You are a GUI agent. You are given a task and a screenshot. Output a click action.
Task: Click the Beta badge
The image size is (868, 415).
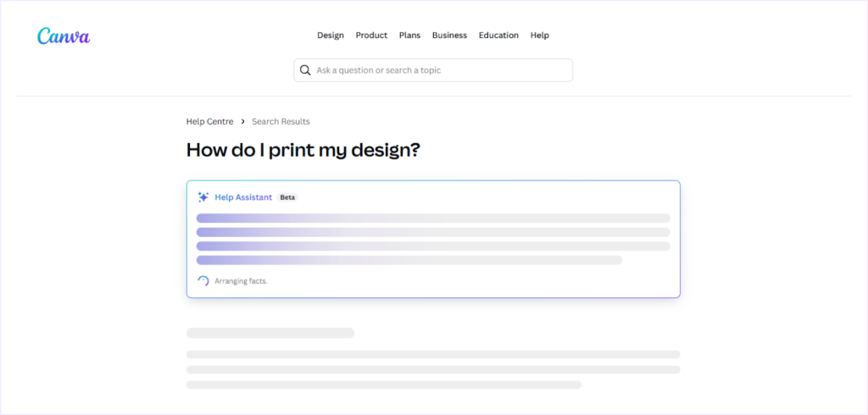(287, 197)
